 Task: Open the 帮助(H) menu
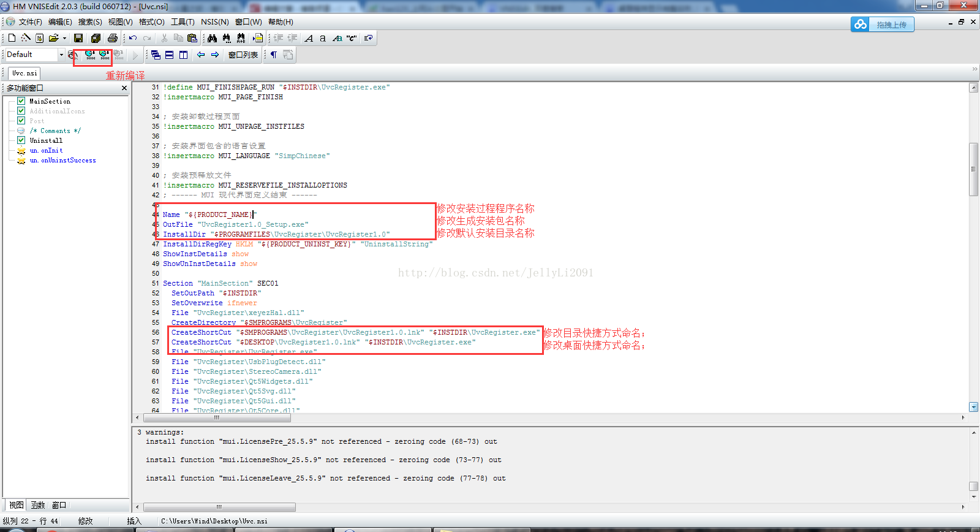click(281, 22)
